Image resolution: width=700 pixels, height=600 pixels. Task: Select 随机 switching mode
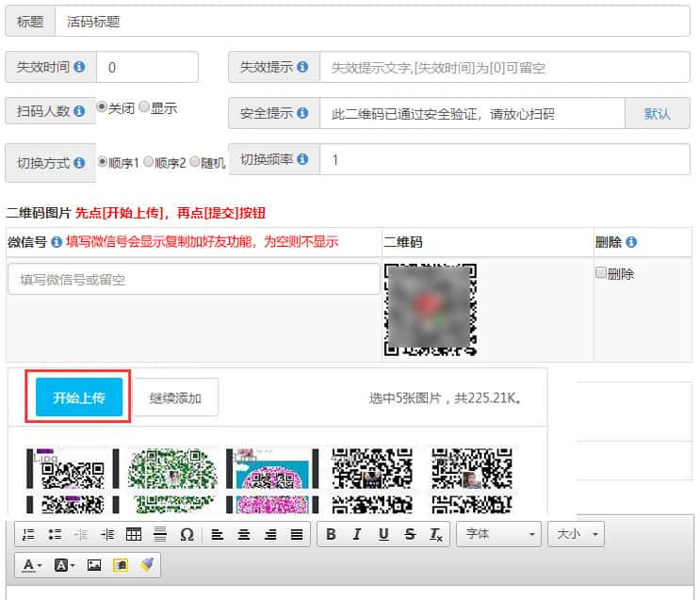[x=195, y=162]
